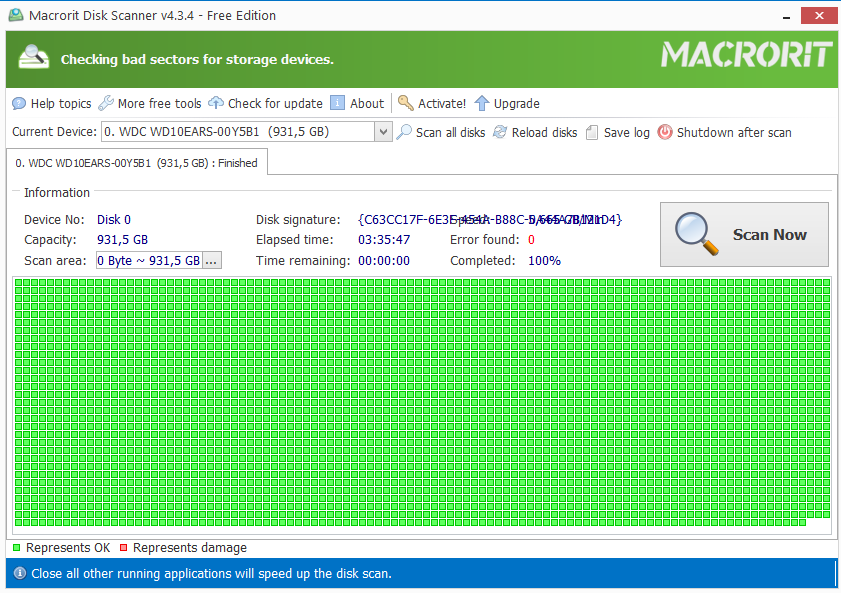Click the Disk signature value
This screenshot has height=593, width=841.
click(x=490, y=219)
